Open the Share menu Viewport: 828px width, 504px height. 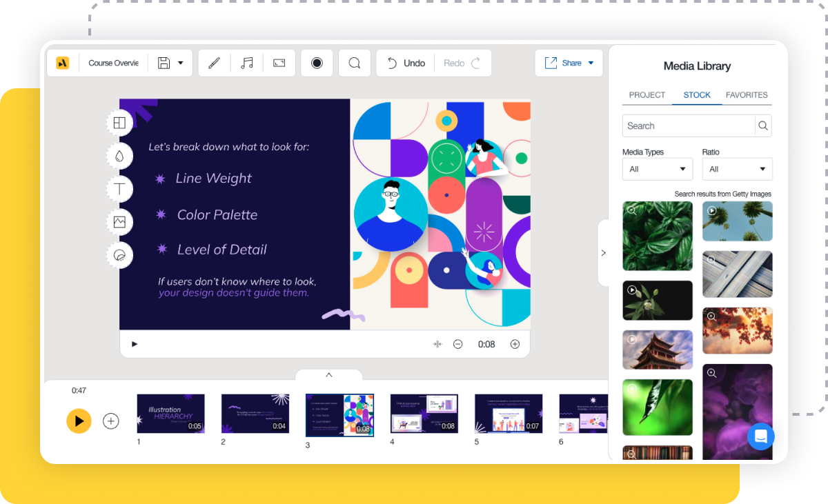569,62
